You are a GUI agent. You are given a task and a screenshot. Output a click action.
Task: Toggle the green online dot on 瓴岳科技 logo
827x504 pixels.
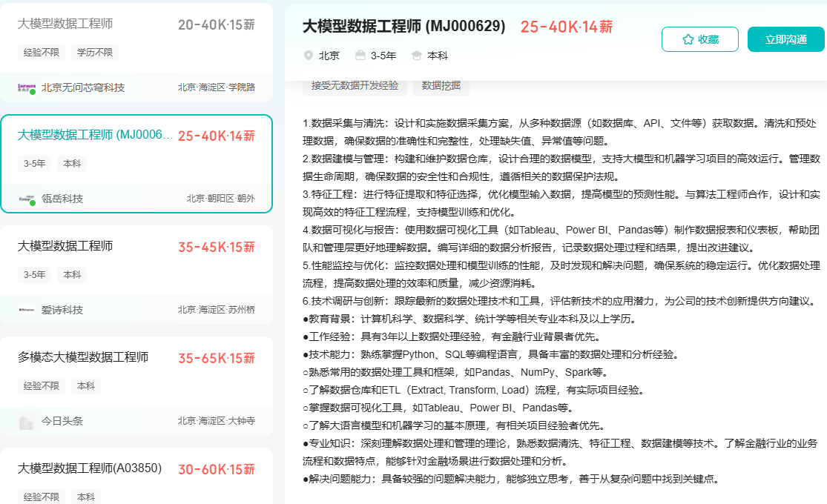click(x=32, y=202)
